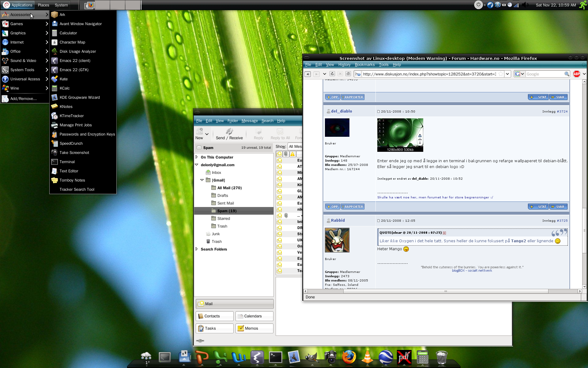Click the Firefox back arrow button
Image resolution: width=588 pixels, height=368 pixels.
pyautogui.click(x=308, y=74)
